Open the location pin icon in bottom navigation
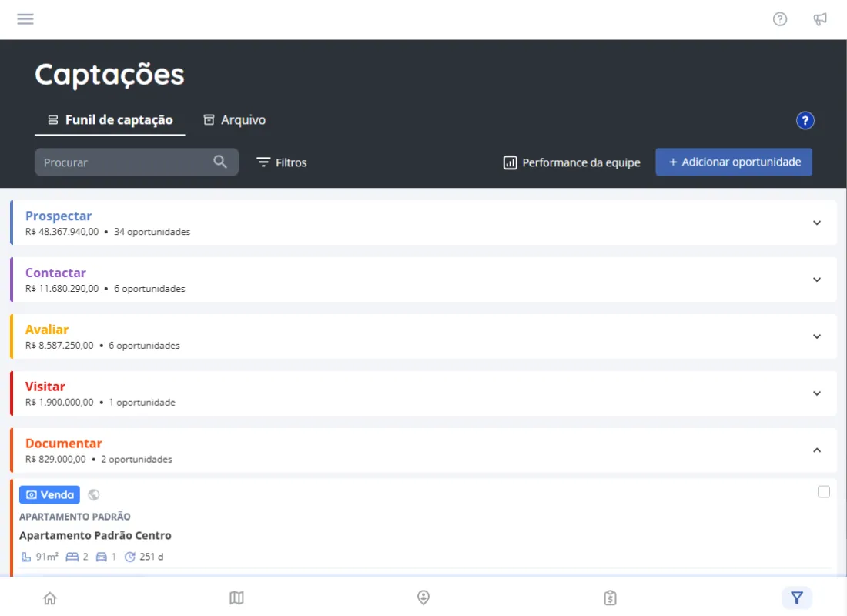The image size is (847, 616). click(x=423, y=598)
